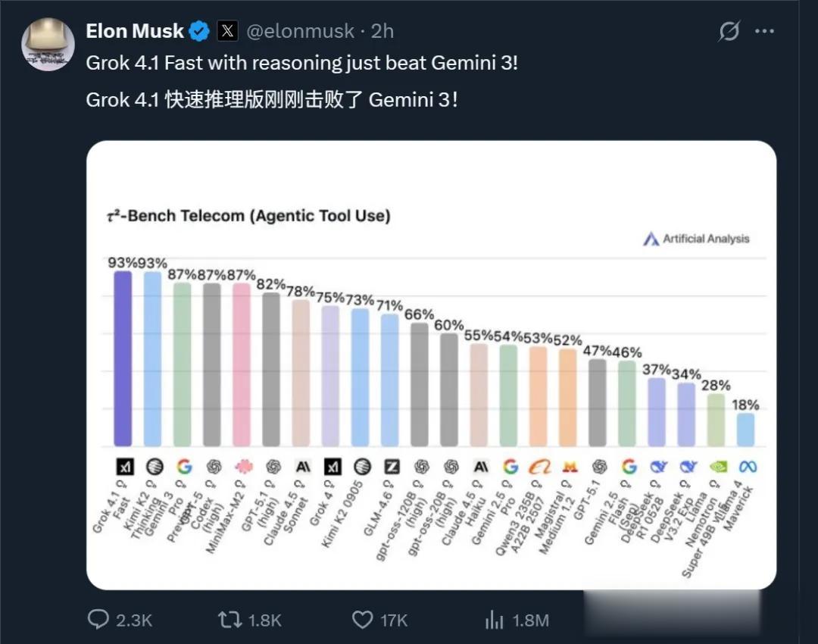Open the three-dot more options menu

766,32
